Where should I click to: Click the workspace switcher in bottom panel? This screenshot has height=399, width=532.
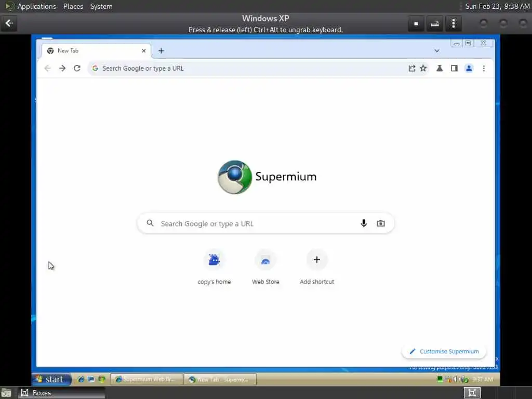(x=472, y=393)
